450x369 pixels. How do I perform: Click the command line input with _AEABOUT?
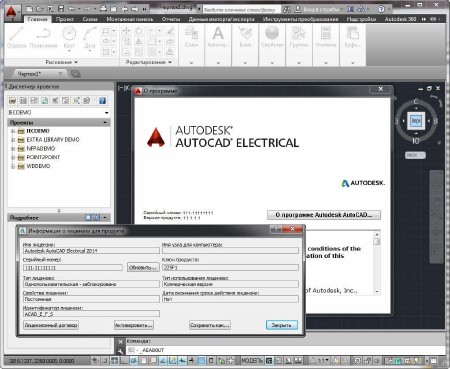pos(285,350)
